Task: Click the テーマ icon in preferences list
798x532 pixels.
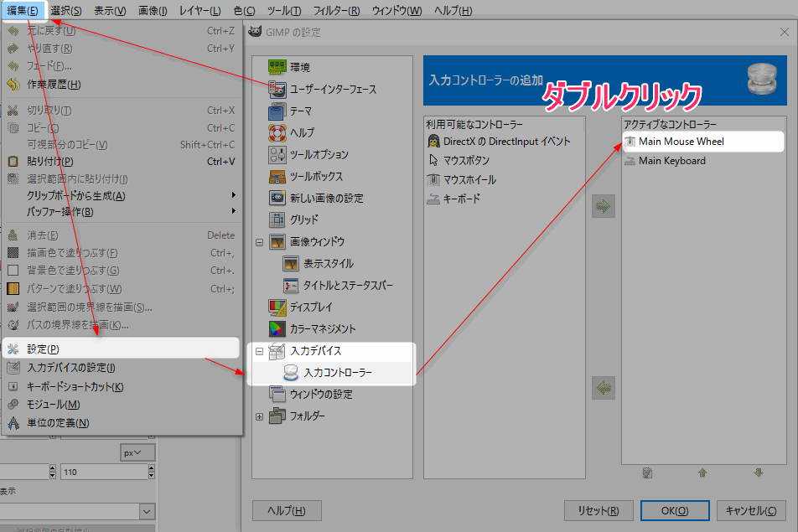Action: point(277,111)
